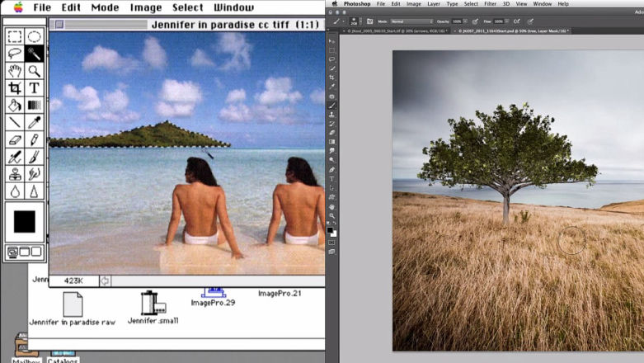Image resolution: width=644 pixels, height=363 pixels.
Task: Open the Opacity slider dropdown arrow
Action: (465, 21)
